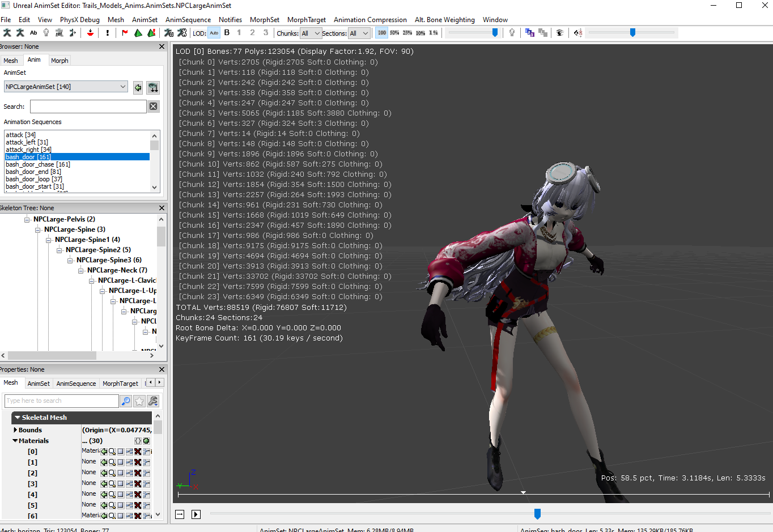The height and width of the screenshot is (532, 773).
Task: Click the plain green pyramid toolbar icon
Action: tap(138, 33)
